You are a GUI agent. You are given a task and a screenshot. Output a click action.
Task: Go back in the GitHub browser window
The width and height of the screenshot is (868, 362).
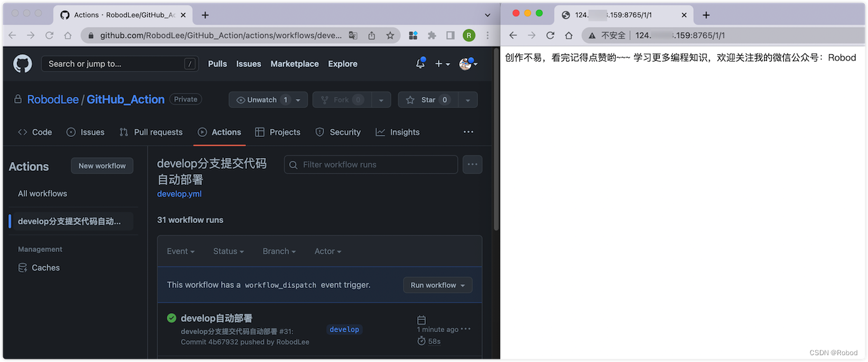point(12,35)
